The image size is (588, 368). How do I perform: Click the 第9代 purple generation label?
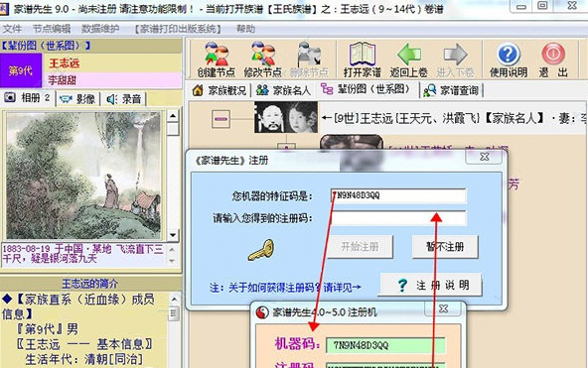tap(21, 70)
